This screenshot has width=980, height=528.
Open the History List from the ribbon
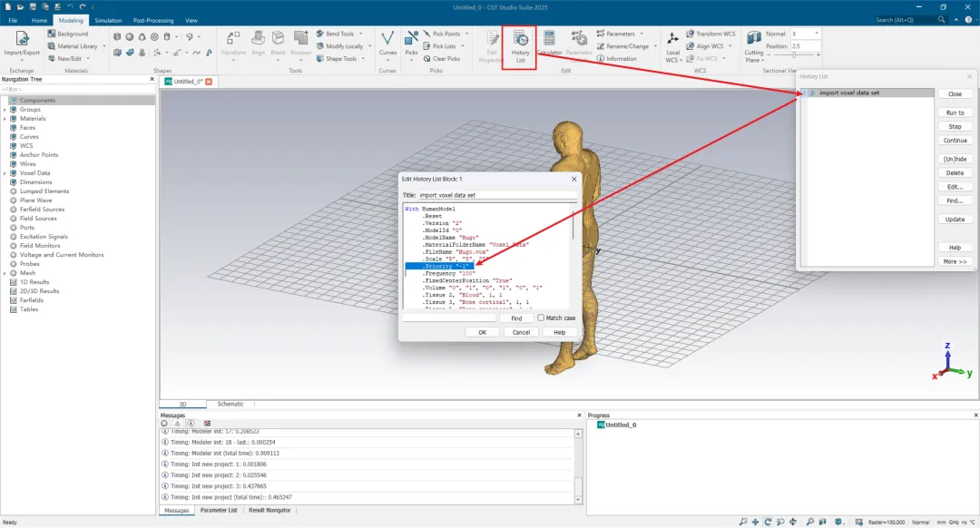point(520,47)
